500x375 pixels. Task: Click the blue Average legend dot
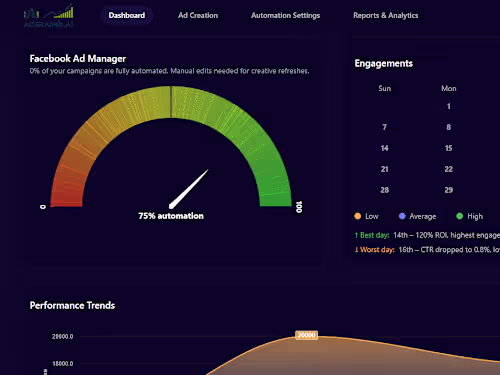pos(402,216)
